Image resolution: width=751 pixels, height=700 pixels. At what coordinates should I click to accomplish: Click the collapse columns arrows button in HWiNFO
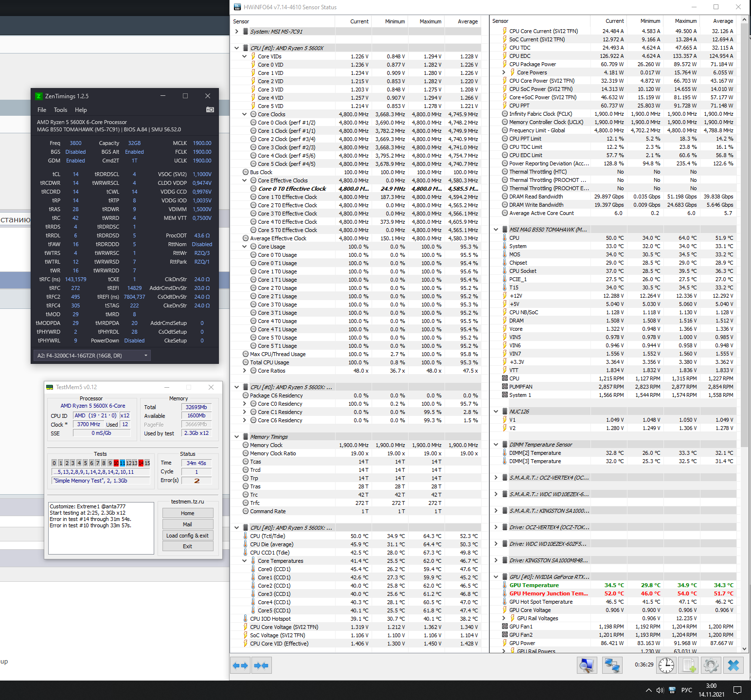point(261,665)
